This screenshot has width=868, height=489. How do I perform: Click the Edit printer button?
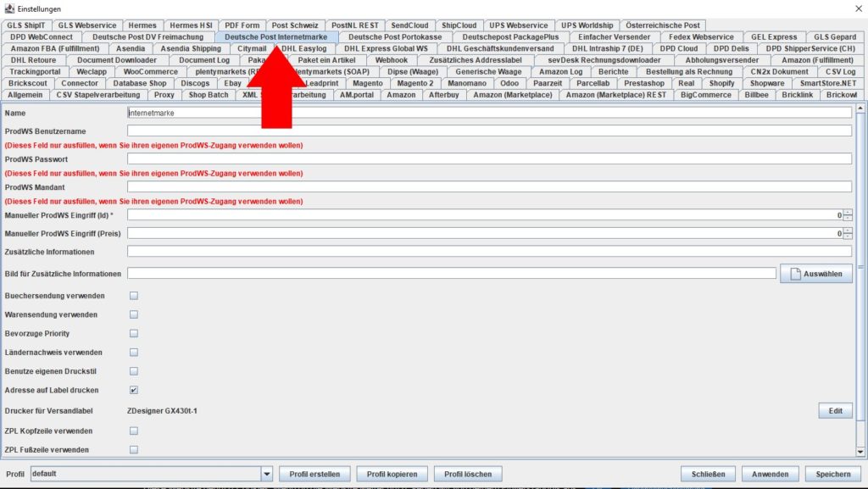click(x=835, y=411)
